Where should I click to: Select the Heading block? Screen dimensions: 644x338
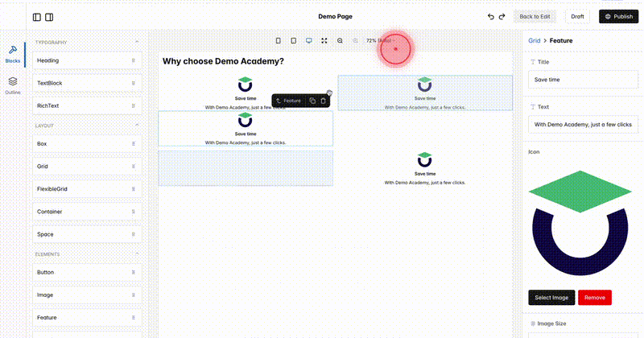[x=87, y=60]
